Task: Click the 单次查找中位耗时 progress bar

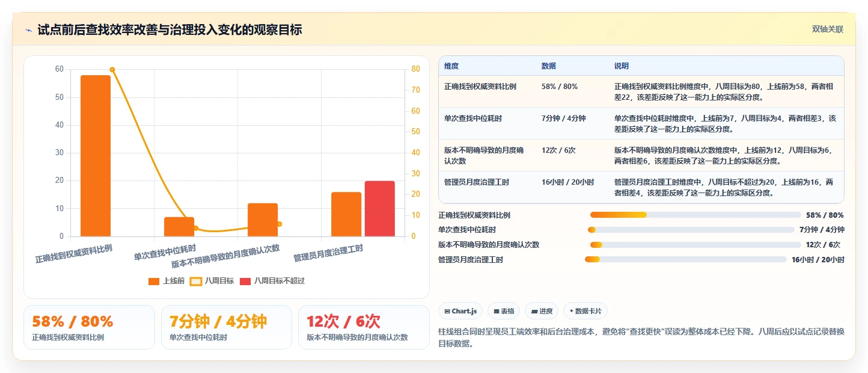Action: tap(691, 230)
